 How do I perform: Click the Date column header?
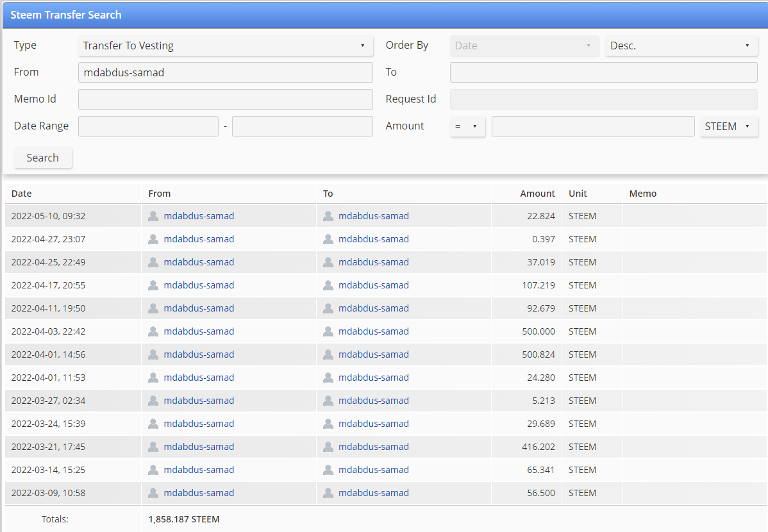pos(22,194)
